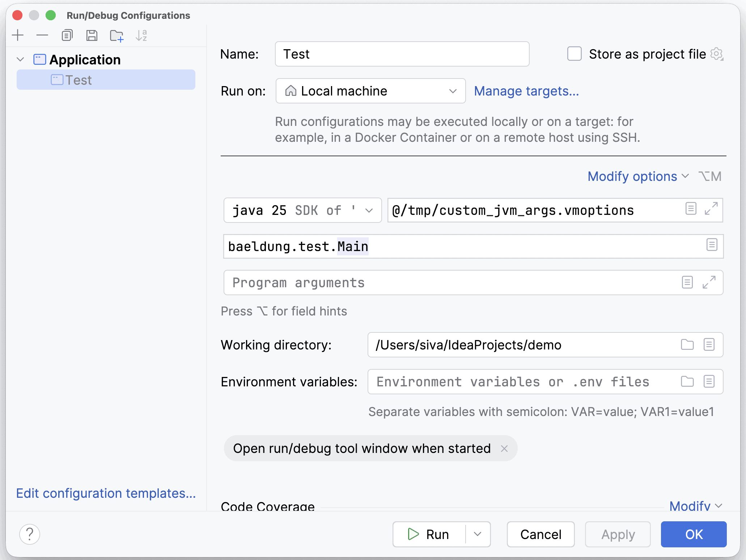Click the Save Configuration floppy disk icon
This screenshot has height=560, width=746.
(92, 35)
